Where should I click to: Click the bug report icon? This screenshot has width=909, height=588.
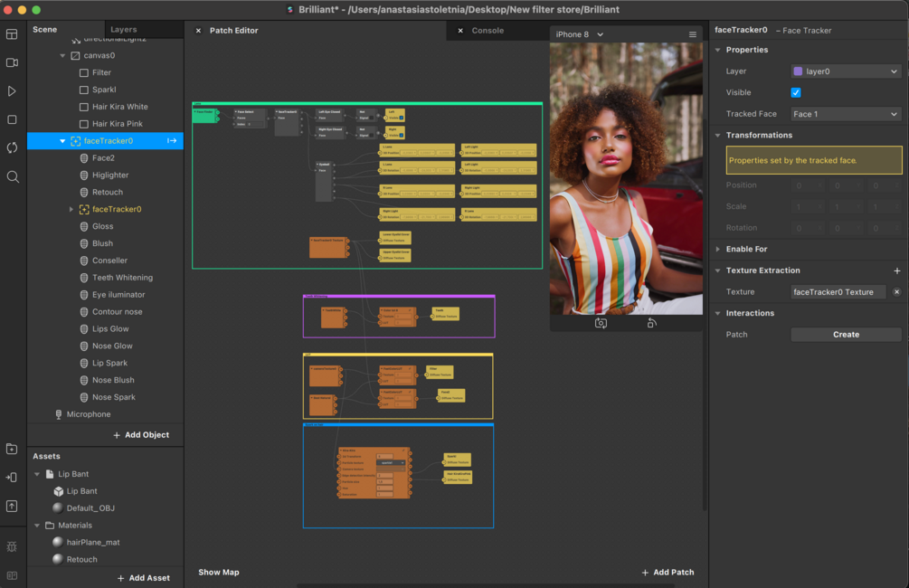click(12, 546)
